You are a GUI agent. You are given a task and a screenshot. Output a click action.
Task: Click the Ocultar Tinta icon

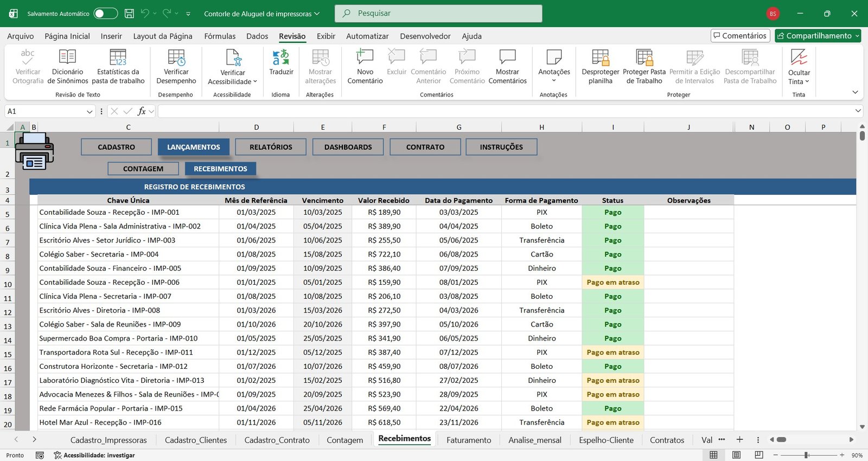799,57
